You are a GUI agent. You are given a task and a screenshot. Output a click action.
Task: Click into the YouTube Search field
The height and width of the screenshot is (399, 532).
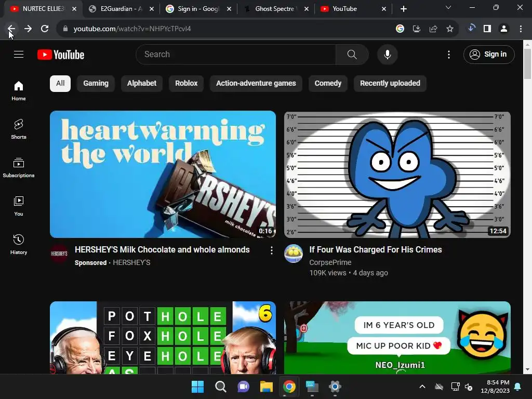pyautogui.click(x=236, y=54)
